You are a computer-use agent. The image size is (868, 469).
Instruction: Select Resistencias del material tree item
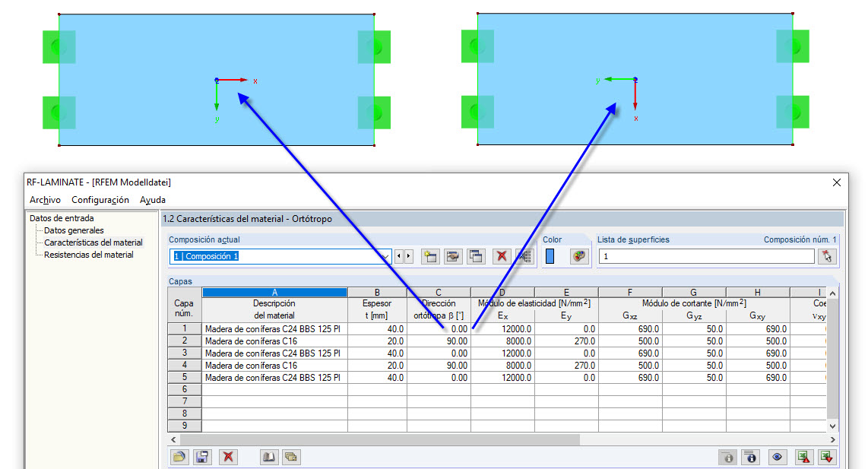coord(89,255)
